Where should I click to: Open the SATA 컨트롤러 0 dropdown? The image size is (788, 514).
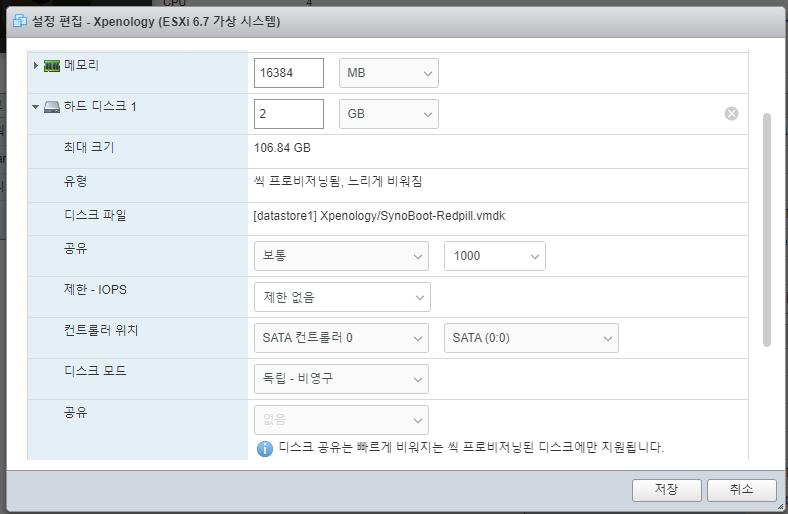(341, 338)
